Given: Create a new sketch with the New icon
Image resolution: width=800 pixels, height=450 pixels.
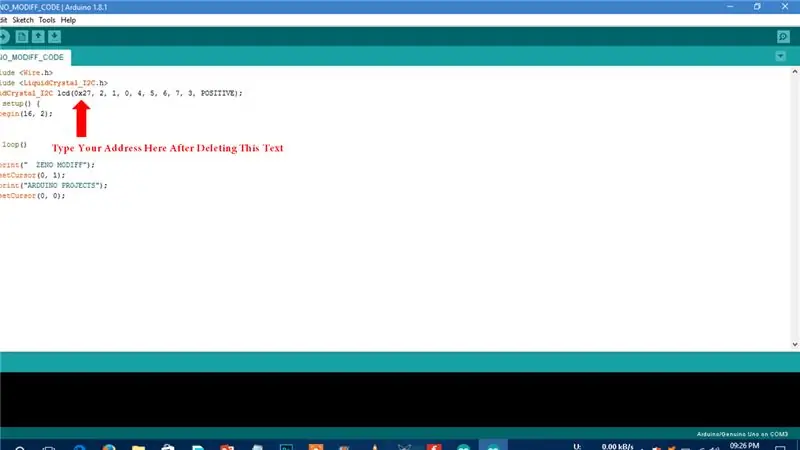Looking at the screenshot, I should tap(21, 37).
